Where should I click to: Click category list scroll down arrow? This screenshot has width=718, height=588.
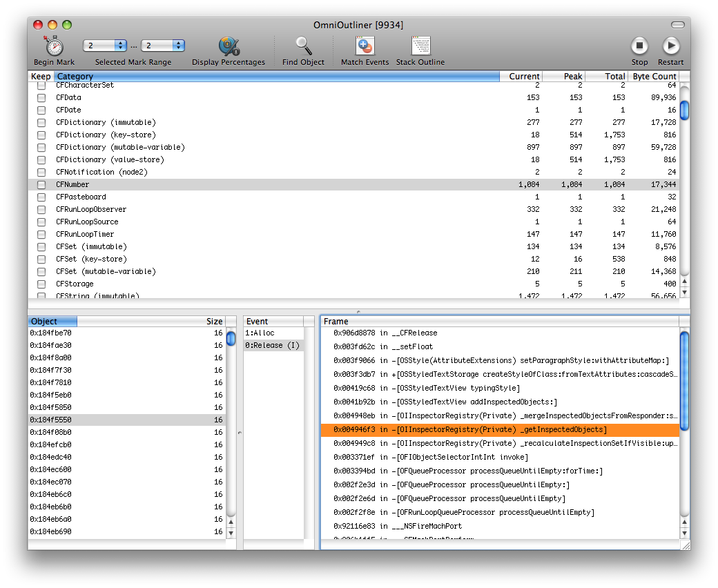point(685,293)
